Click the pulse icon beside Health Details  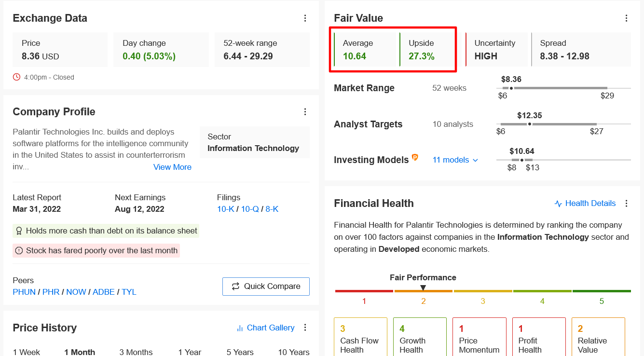click(559, 204)
